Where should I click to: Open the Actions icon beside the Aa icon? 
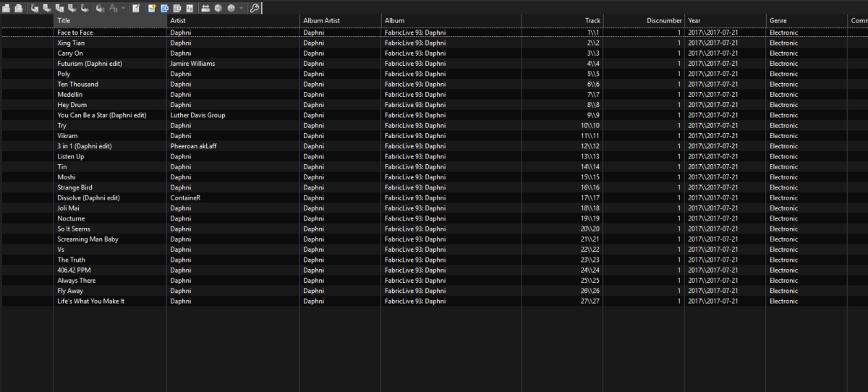click(100, 9)
